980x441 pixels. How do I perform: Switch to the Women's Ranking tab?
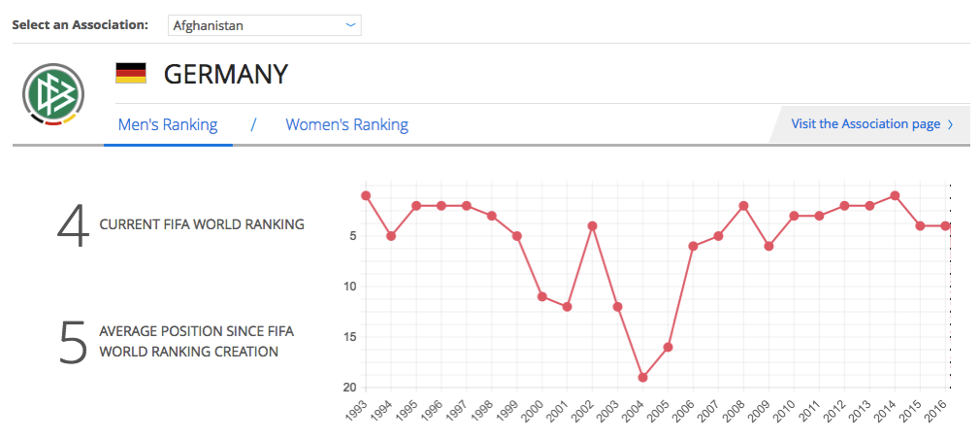(x=346, y=124)
